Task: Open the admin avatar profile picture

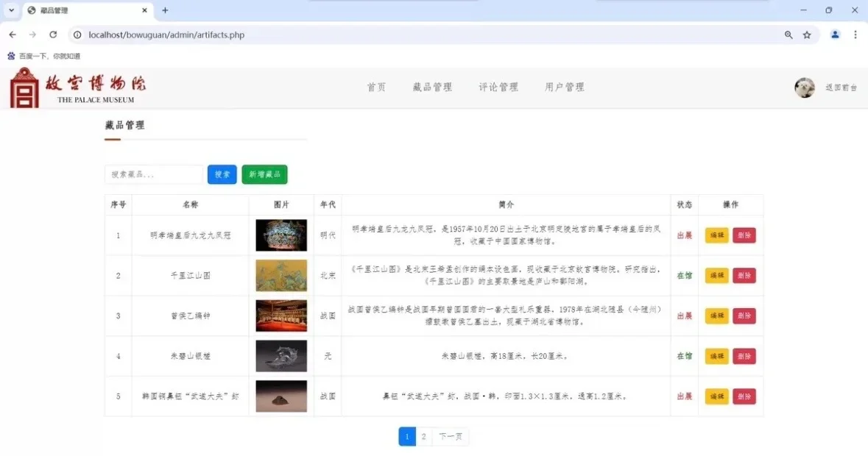Action: pos(805,88)
